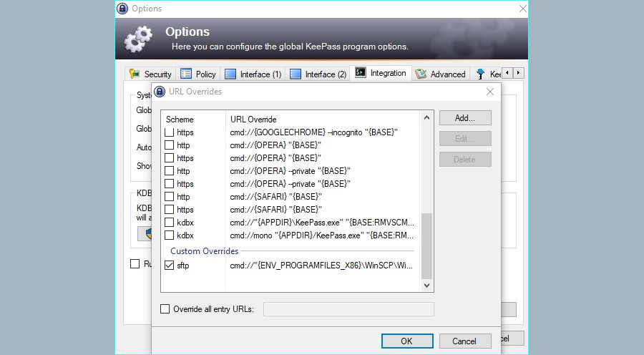Viewport: 644px width, 355px height.
Task: Uncheck the sftp custom override
Action: click(x=169, y=266)
